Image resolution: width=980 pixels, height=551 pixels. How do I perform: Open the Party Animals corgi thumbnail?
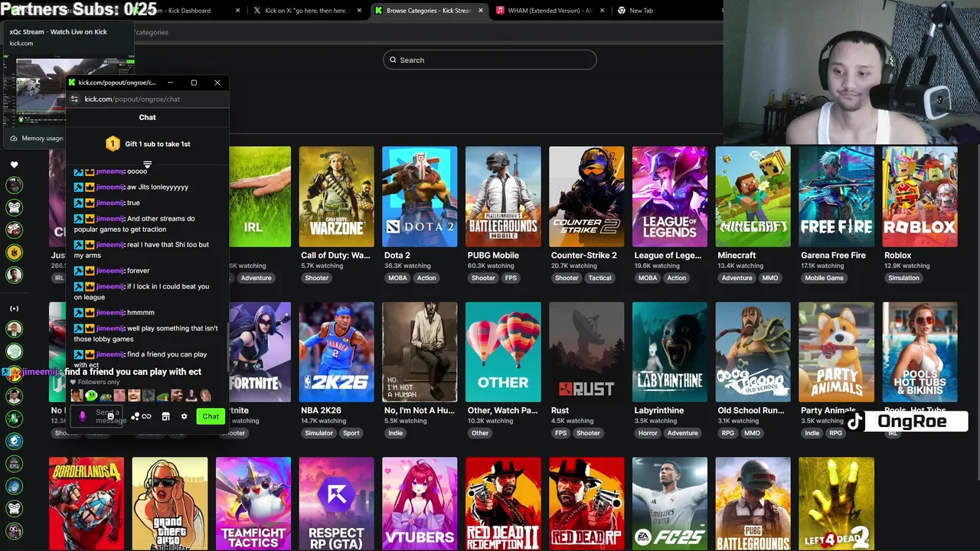tap(836, 352)
